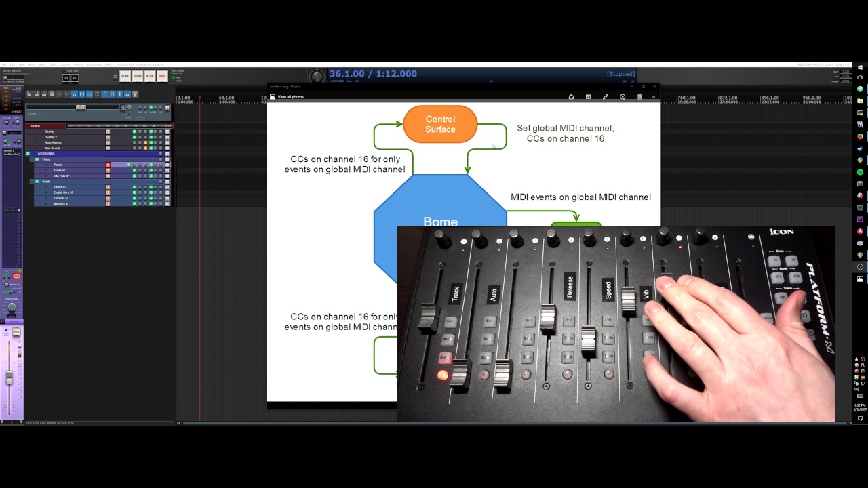868x488 pixels.
Task: Click the Edit pencil icon in Photos
Action: pos(606,97)
